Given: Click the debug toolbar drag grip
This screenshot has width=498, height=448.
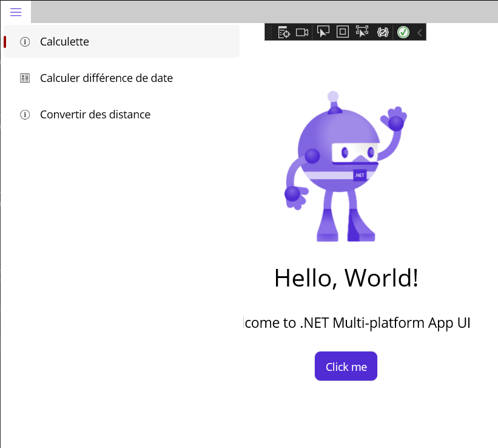Looking at the screenshot, I should [269, 32].
